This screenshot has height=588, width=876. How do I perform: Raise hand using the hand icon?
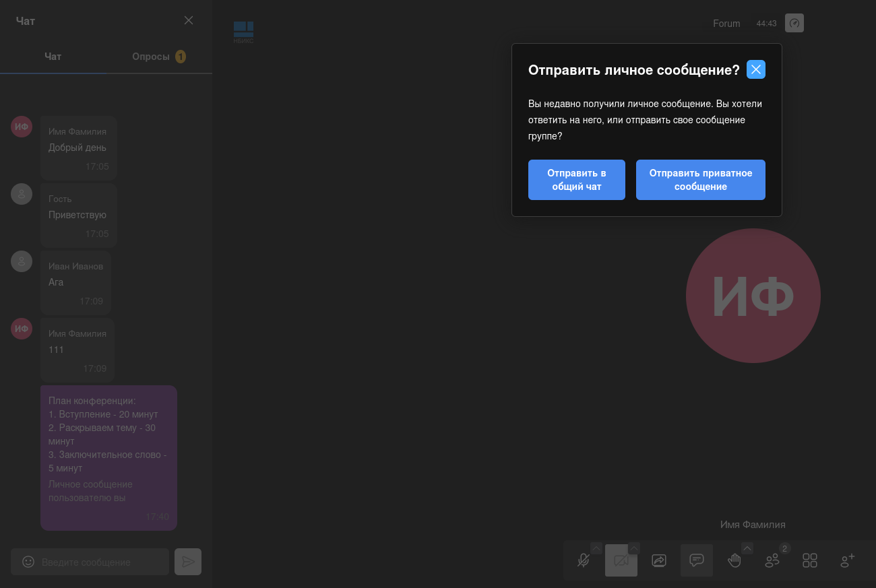click(x=734, y=560)
